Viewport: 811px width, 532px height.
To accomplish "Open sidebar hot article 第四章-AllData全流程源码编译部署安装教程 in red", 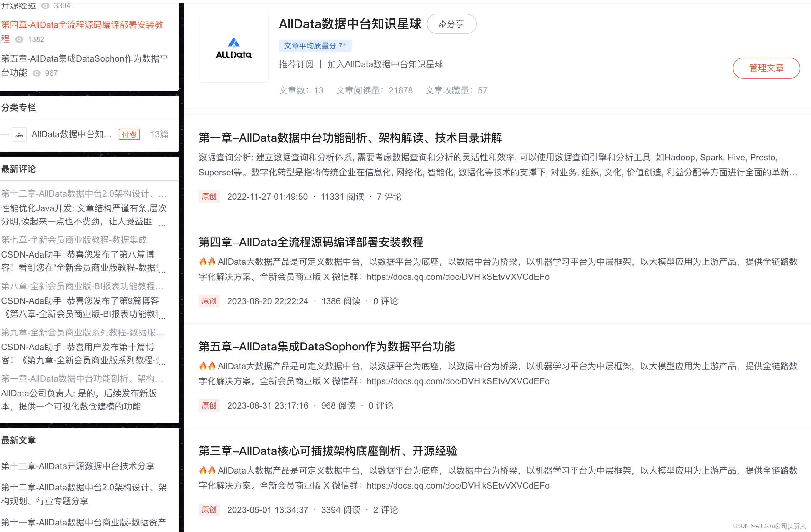I will click(x=82, y=31).
